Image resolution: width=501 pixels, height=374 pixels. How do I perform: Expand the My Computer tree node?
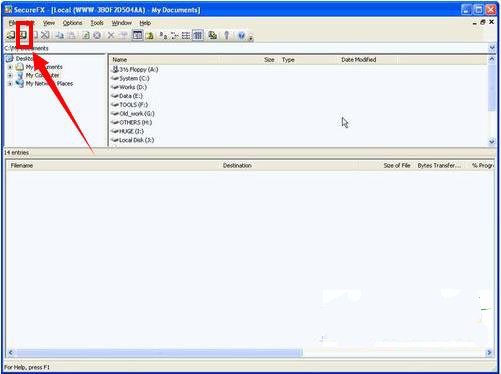pos(10,75)
